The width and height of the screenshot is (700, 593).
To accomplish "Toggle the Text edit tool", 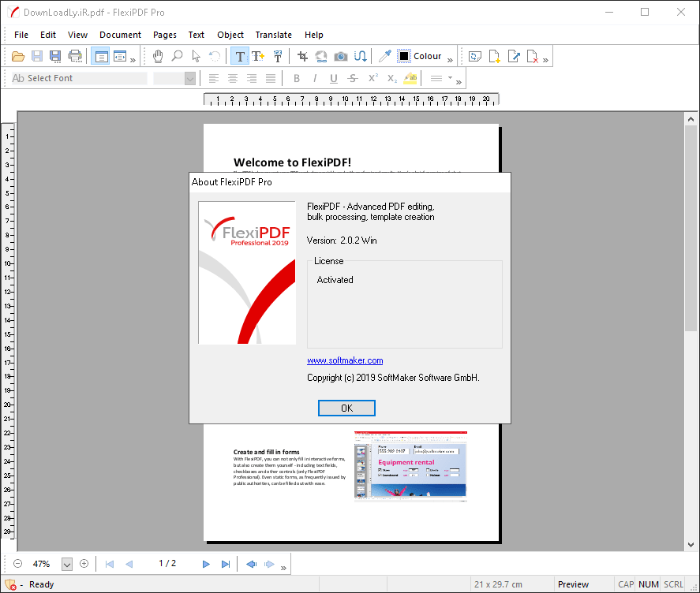I will (240, 56).
